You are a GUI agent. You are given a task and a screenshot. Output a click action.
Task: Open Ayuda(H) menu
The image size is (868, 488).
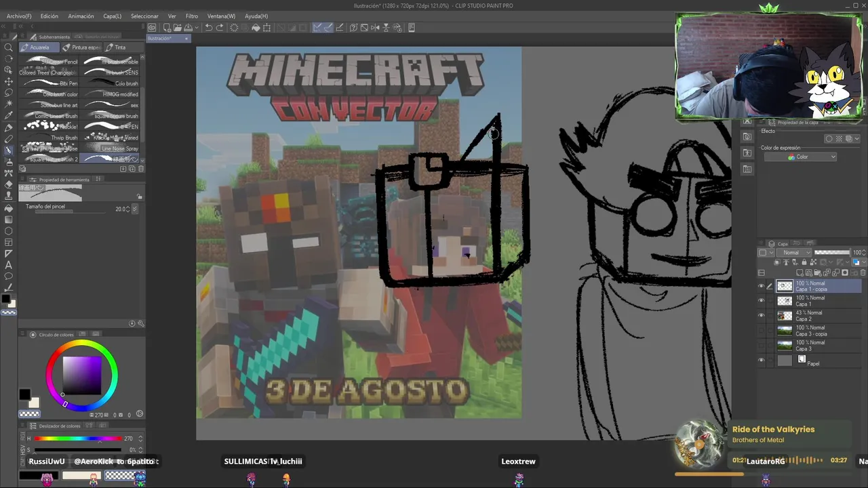pyautogui.click(x=256, y=16)
